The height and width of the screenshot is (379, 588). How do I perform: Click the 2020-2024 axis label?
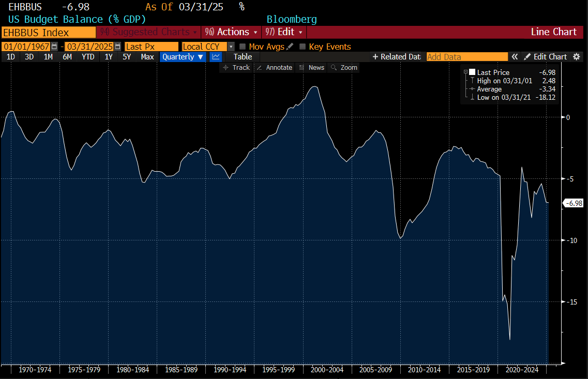coord(522,370)
